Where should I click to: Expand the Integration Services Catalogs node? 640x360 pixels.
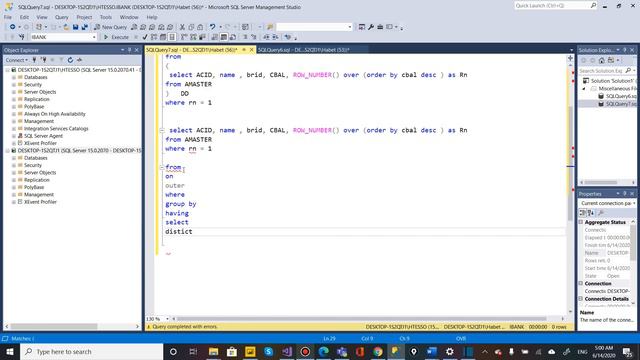coord(14,129)
